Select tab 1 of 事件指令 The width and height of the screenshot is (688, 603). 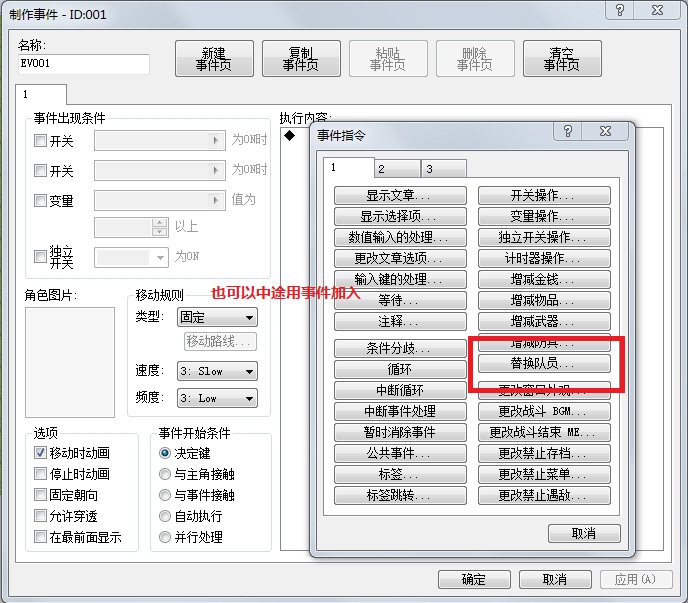[x=348, y=168]
